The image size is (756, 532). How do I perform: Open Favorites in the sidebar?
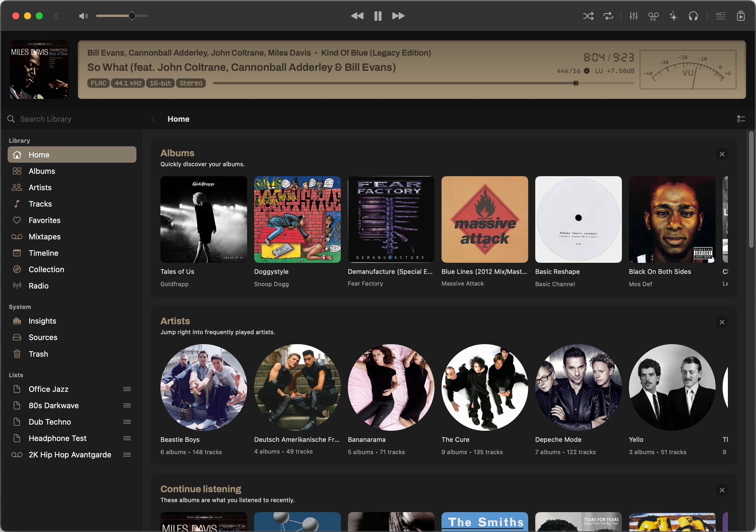[x=72, y=220]
